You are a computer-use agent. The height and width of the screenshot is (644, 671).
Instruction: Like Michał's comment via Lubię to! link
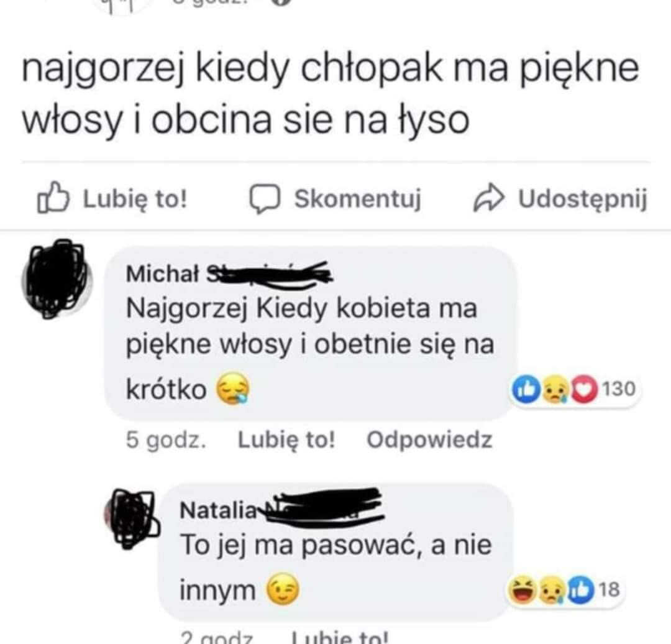coord(286,439)
